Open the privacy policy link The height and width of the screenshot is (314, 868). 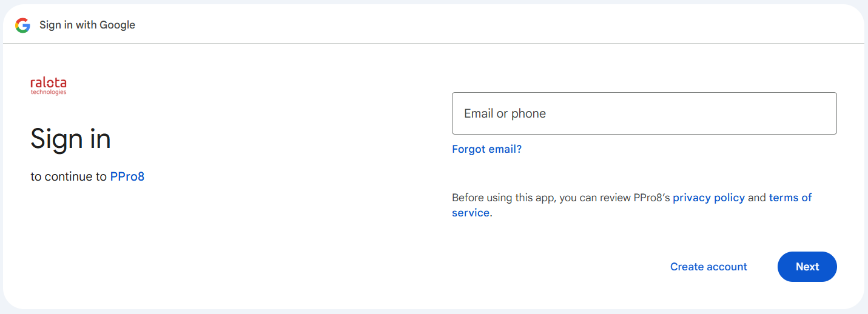pos(708,198)
